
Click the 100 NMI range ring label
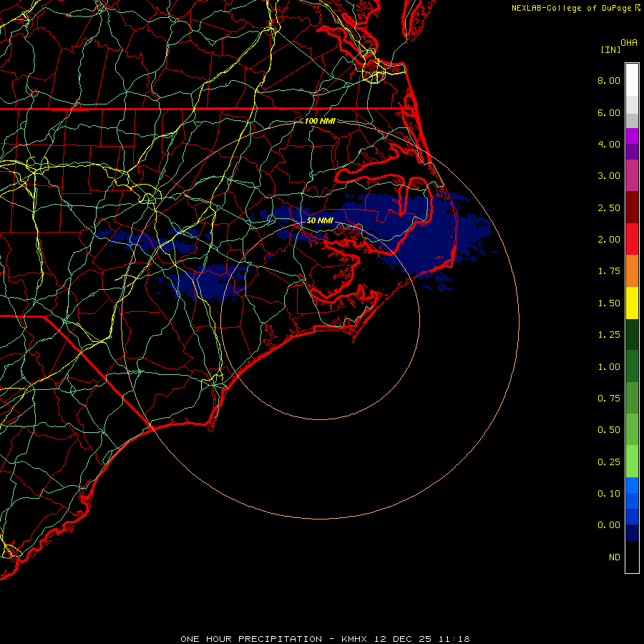pos(320,121)
